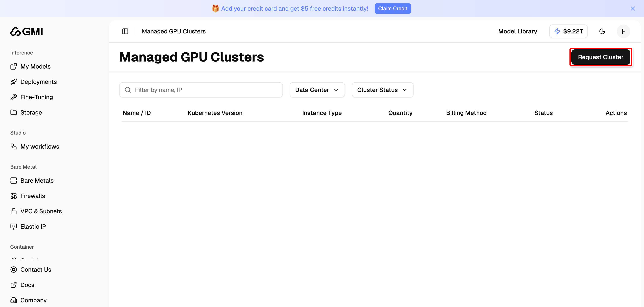Open the Elastic IP section
644x307 pixels.
coord(33,227)
